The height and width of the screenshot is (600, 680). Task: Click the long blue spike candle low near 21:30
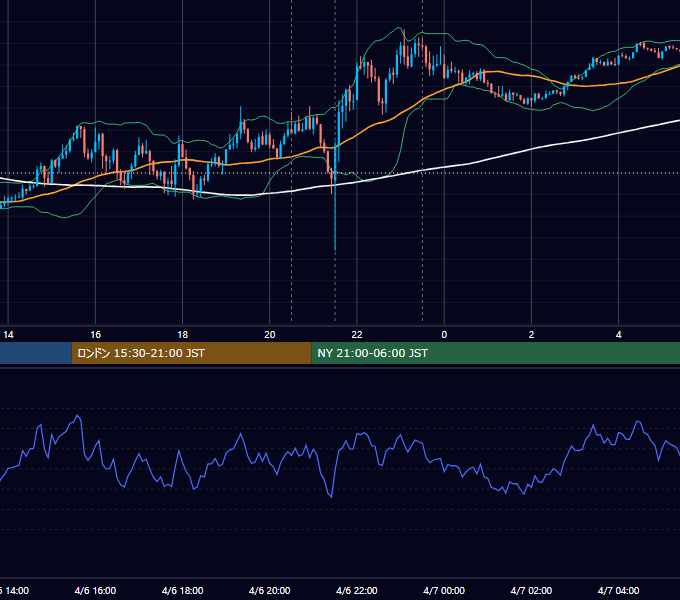[335, 248]
